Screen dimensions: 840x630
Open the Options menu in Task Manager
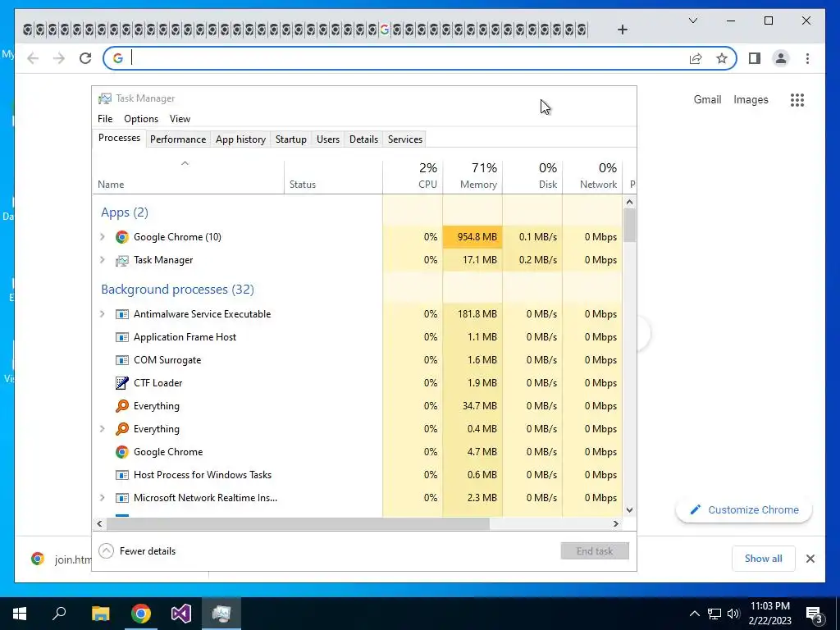pos(141,119)
